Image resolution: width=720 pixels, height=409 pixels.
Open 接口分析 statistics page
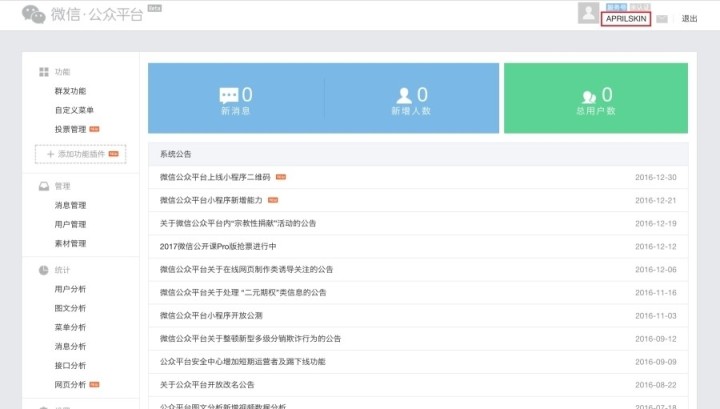click(x=70, y=365)
